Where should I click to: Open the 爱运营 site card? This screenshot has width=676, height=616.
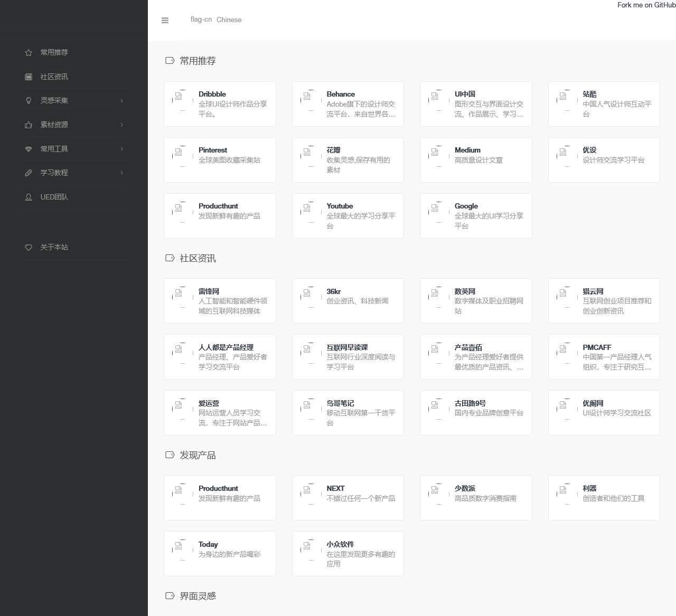point(220,413)
